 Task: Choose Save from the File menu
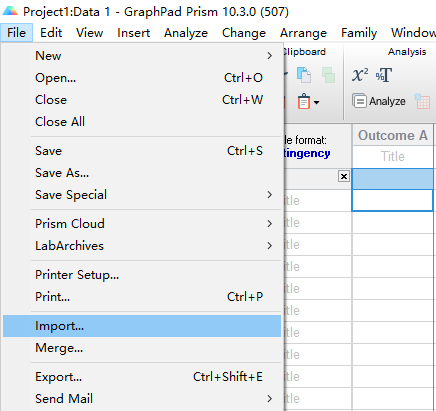click(x=142, y=151)
